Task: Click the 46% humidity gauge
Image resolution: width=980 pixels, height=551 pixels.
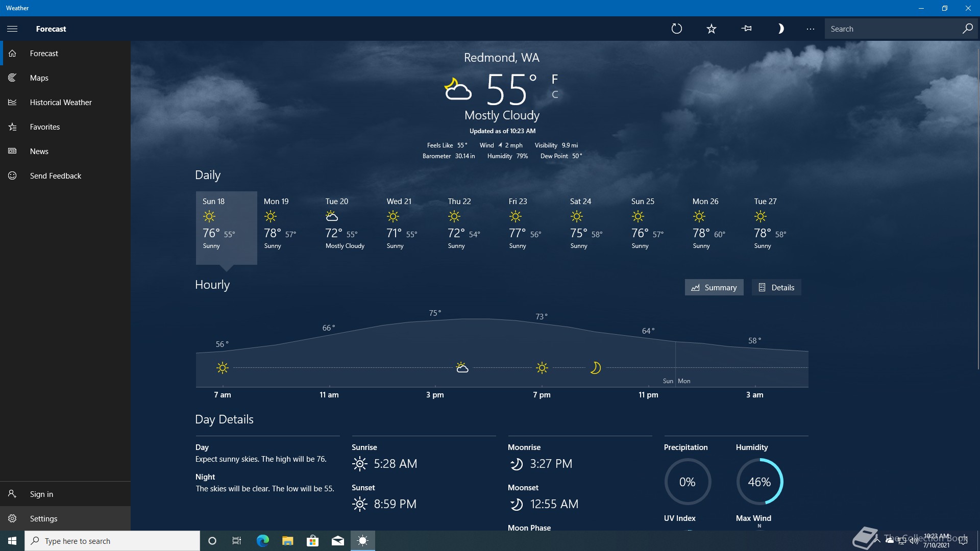Action: 759,482
